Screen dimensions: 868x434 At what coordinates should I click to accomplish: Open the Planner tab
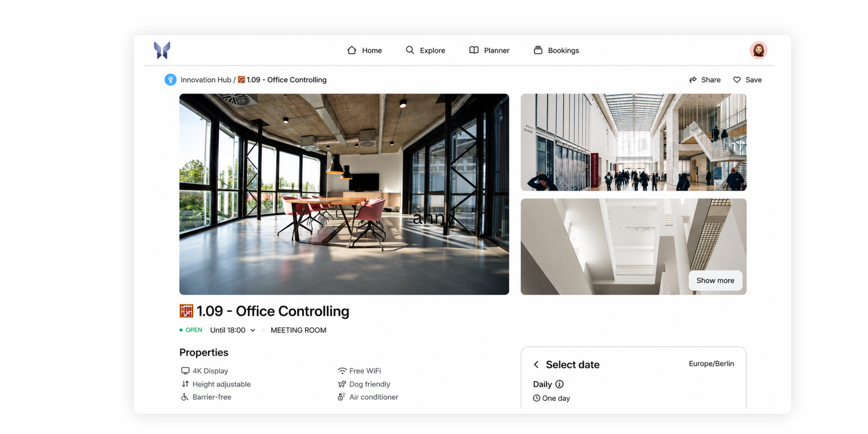click(490, 50)
